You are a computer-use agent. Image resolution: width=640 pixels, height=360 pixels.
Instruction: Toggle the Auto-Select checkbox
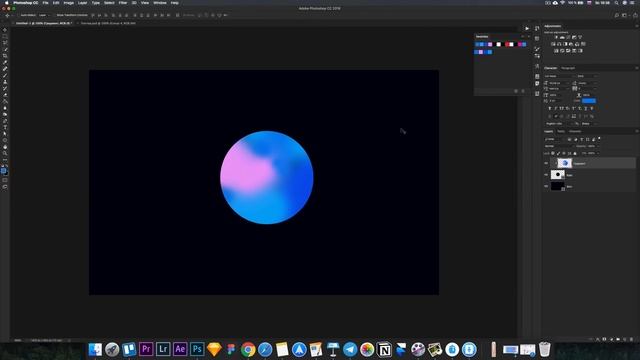pos(18,15)
